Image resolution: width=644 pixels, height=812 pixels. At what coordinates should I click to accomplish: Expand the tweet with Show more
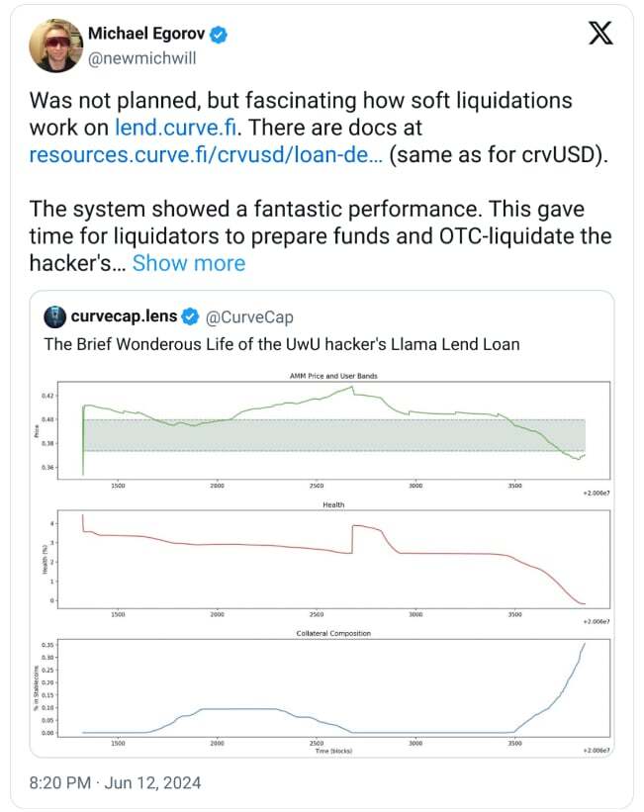tap(188, 262)
